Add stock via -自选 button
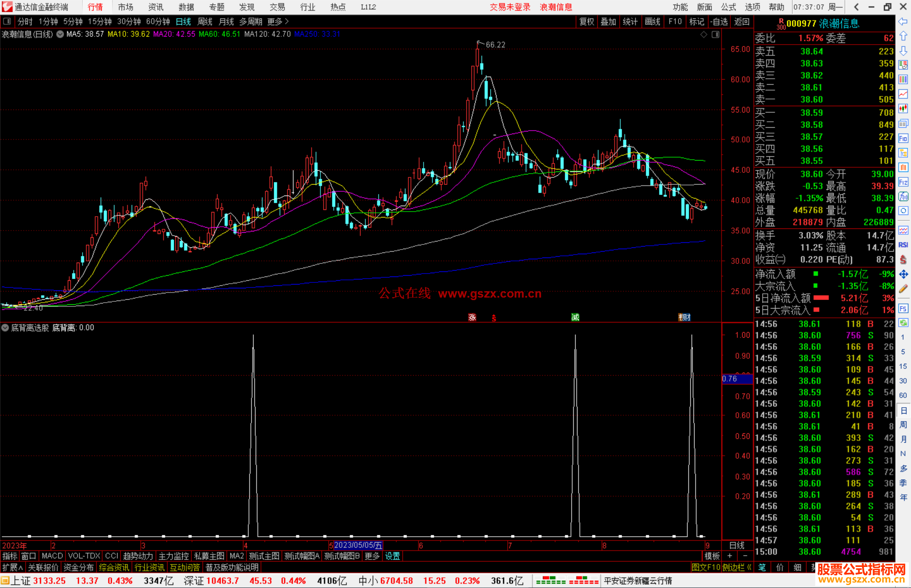Viewport: 911px width, 588px height. pos(719,21)
